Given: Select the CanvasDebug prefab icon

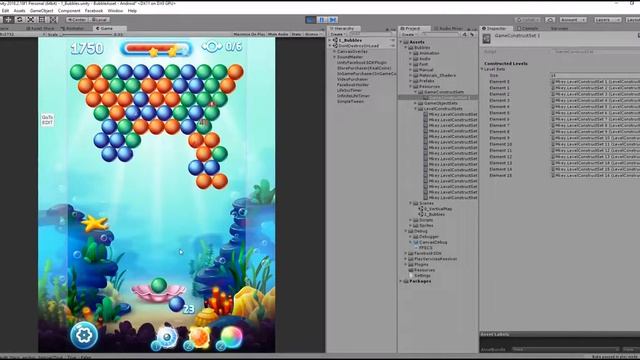Looking at the screenshot, I should [x=416, y=242].
